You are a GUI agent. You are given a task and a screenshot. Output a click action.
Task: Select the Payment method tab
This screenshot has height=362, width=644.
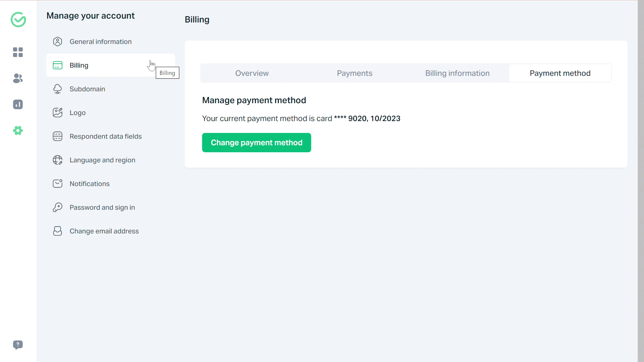point(560,73)
